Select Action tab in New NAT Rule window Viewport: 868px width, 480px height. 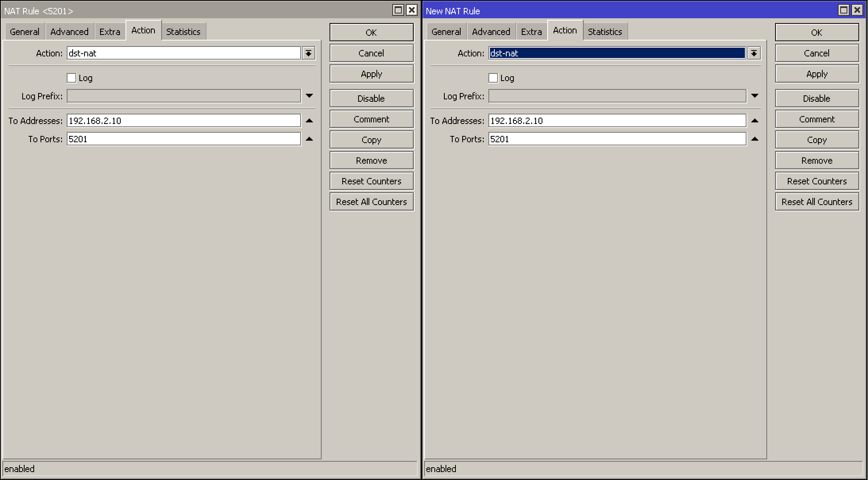coord(565,30)
